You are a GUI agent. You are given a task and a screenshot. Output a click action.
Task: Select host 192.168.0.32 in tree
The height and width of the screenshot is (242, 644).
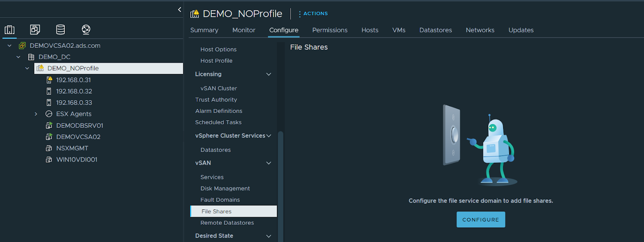pyautogui.click(x=74, y=91)
